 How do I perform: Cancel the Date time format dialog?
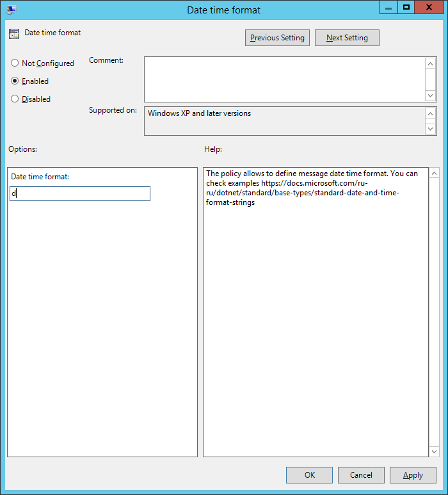(x=361, y=475)
